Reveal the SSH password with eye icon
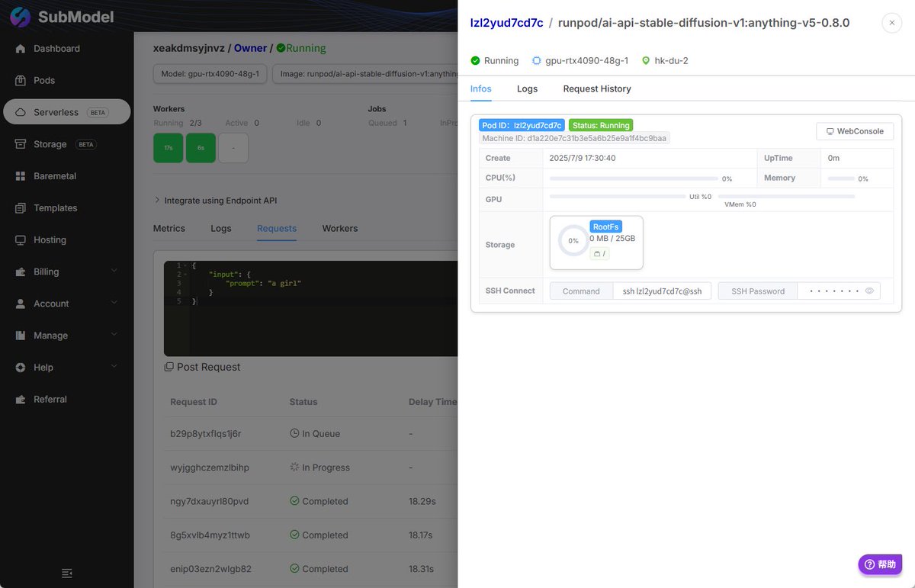Image resolution: width=915 pixels, height=588 pixels. click(869, 291)
